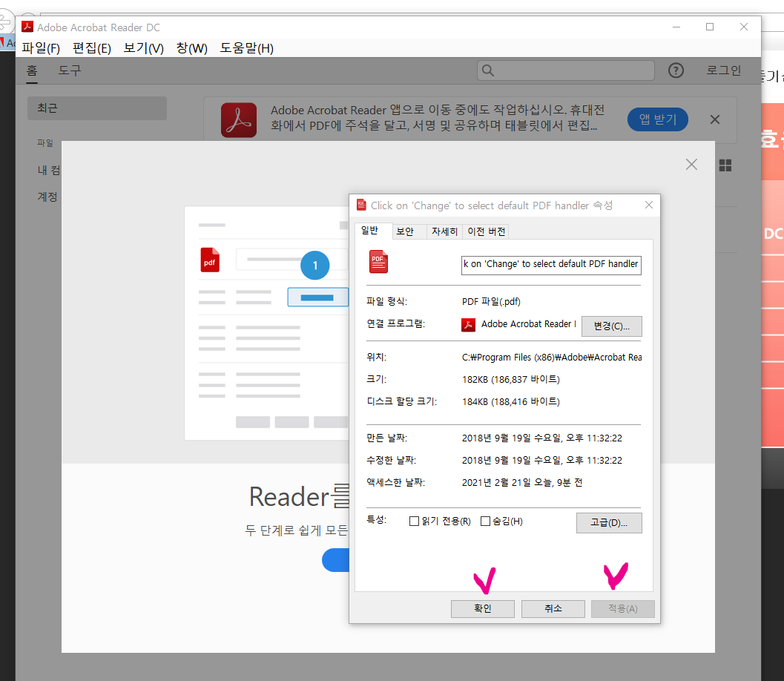
Task: Open the 보기(V) menu
Action: (143, 48)
